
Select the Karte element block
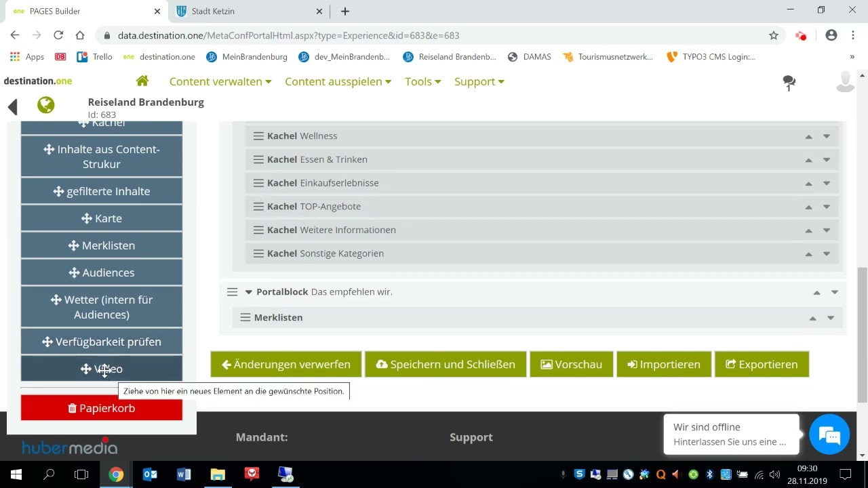pos(102,218)
